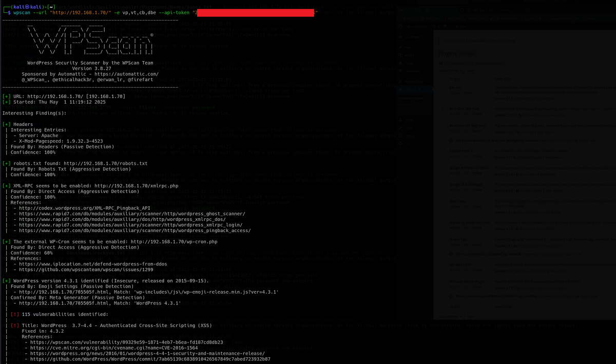Click Add New button on background Plugins page
The image size is (616, 364).
click(467, 53)
